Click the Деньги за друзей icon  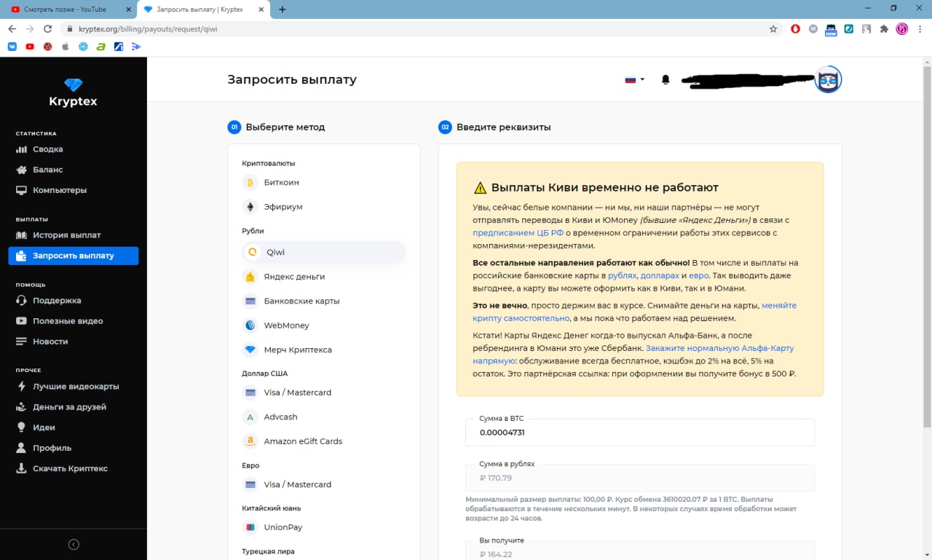point(21,407)
